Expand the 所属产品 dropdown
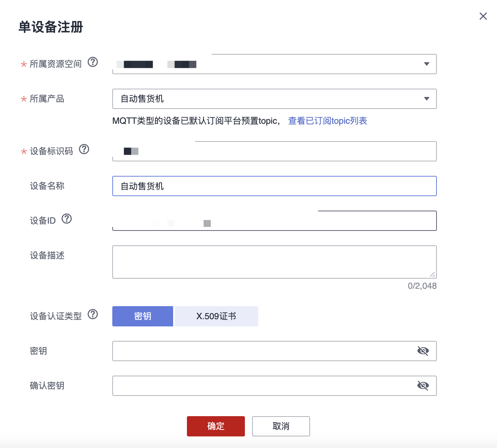The width and height of the screenshot is (497, 448). pos(426,99)
